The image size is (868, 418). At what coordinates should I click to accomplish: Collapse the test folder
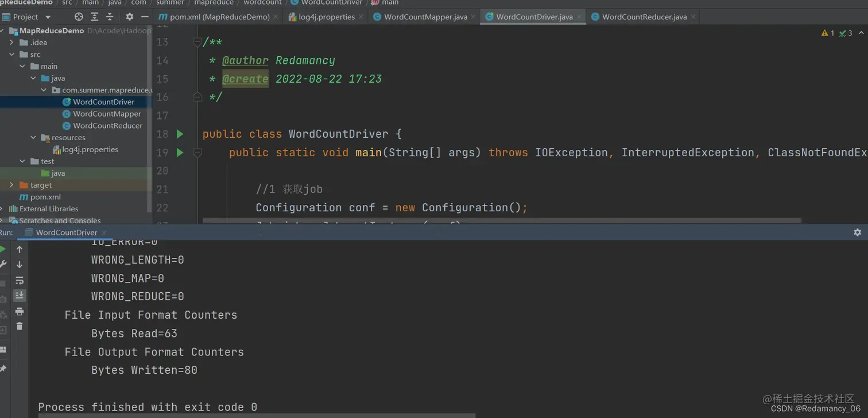tap(22, 161)
